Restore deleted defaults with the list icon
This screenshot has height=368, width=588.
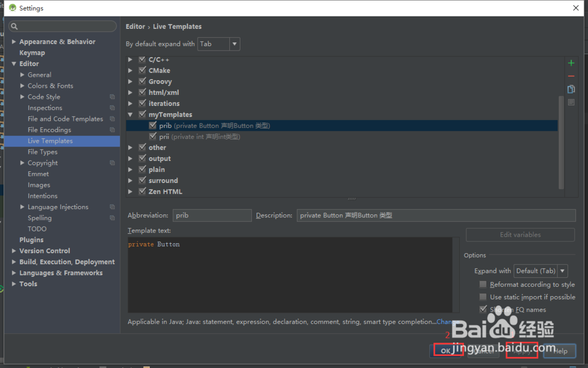571,101
